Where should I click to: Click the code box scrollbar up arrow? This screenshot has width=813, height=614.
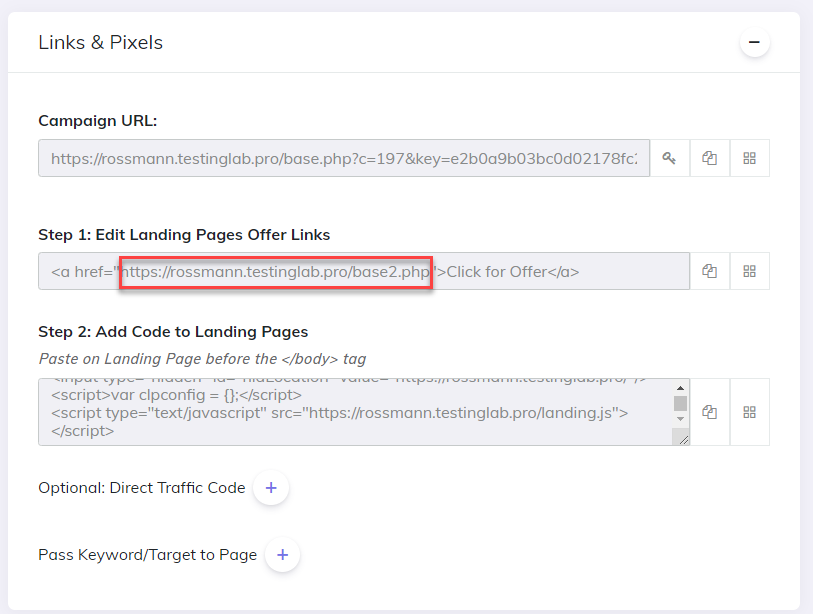(680, 388)
